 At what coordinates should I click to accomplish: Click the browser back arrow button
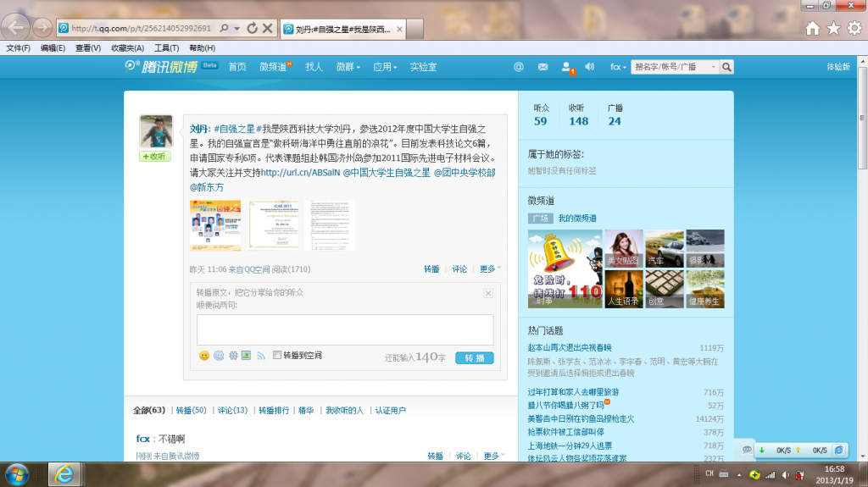tap(15, 27)
